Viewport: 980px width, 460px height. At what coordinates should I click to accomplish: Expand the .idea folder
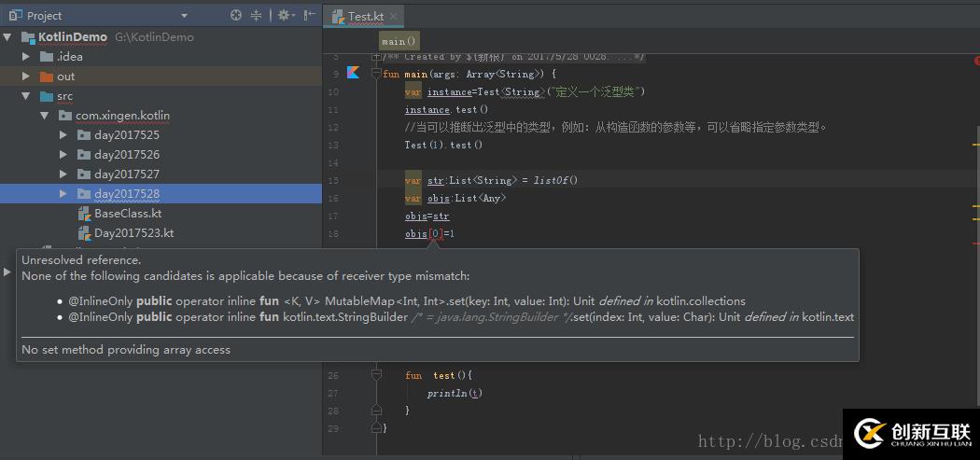tap(27, 57)
